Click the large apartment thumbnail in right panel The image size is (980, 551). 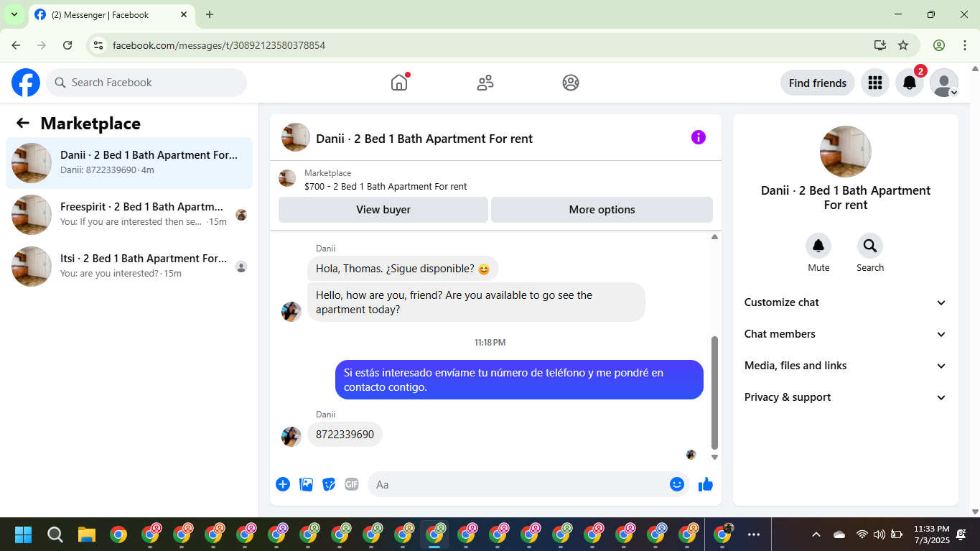[846, 152]
